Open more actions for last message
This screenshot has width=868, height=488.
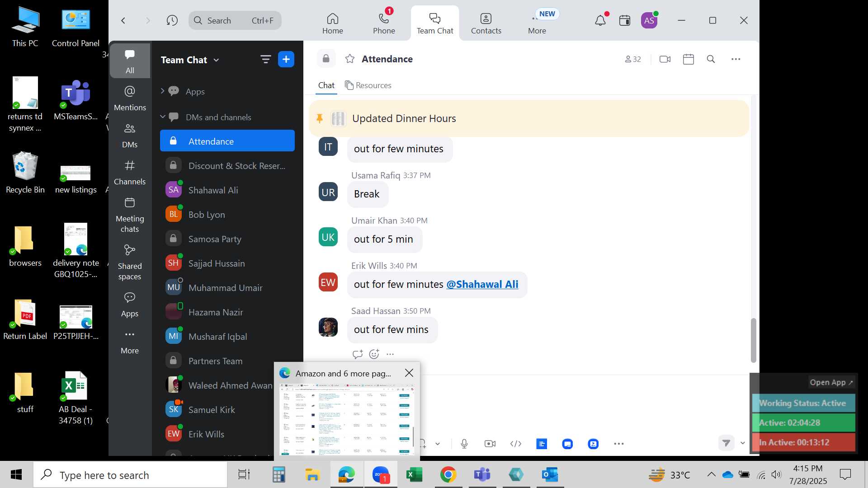coord(390,354)
